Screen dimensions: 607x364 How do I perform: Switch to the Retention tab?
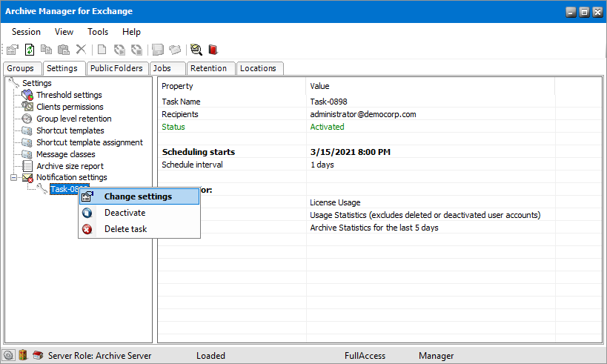pos(211,68)
